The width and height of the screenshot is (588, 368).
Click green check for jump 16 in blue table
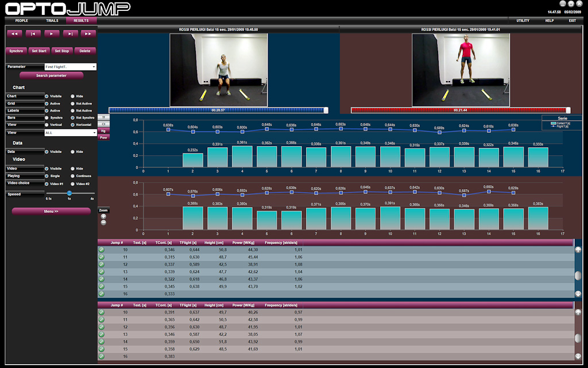101,294
